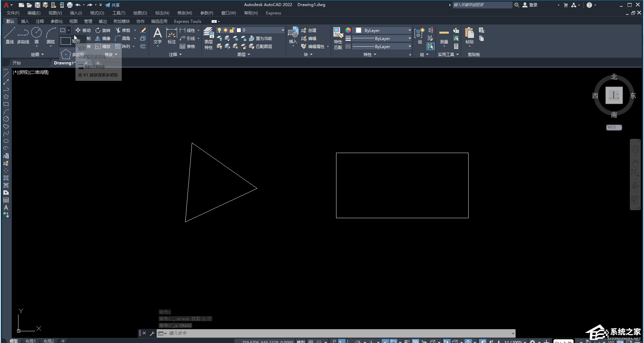
Task: Click Match Properties (特性匹配) icon
Action: (338, 38)
